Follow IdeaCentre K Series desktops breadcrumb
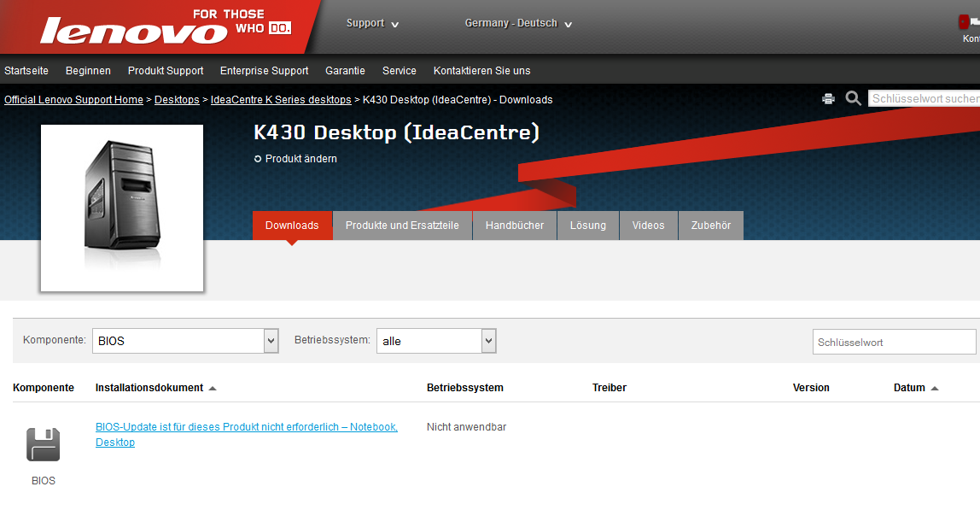Image resolution: width=980 pixels, height=510 pixels. pyautogui.click(x=281, y=99)
